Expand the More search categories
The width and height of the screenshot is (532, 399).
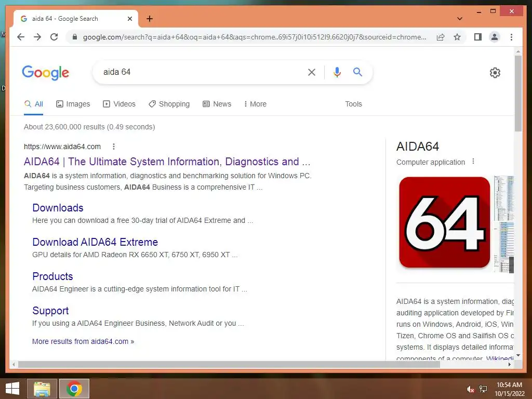(x=255, y=104)
